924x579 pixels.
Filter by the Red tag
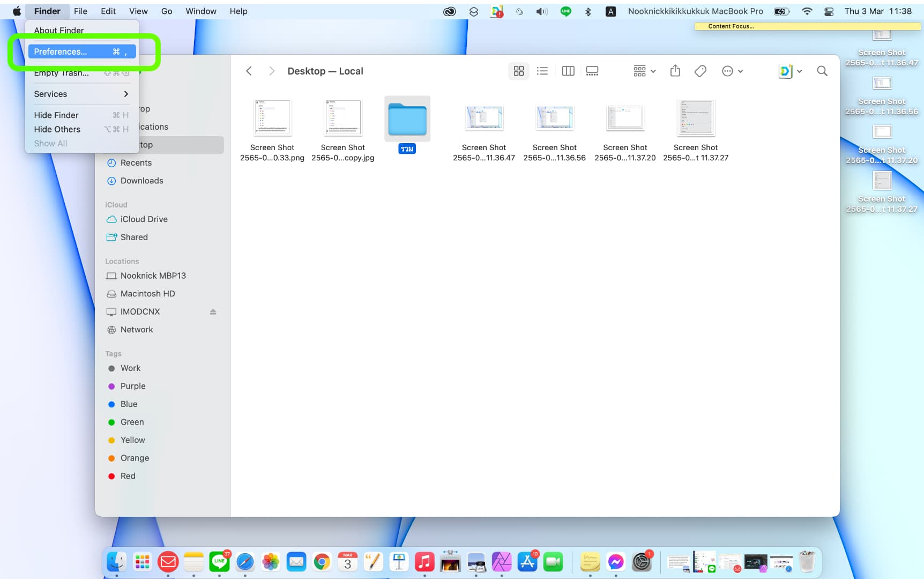tap(128, 476)
